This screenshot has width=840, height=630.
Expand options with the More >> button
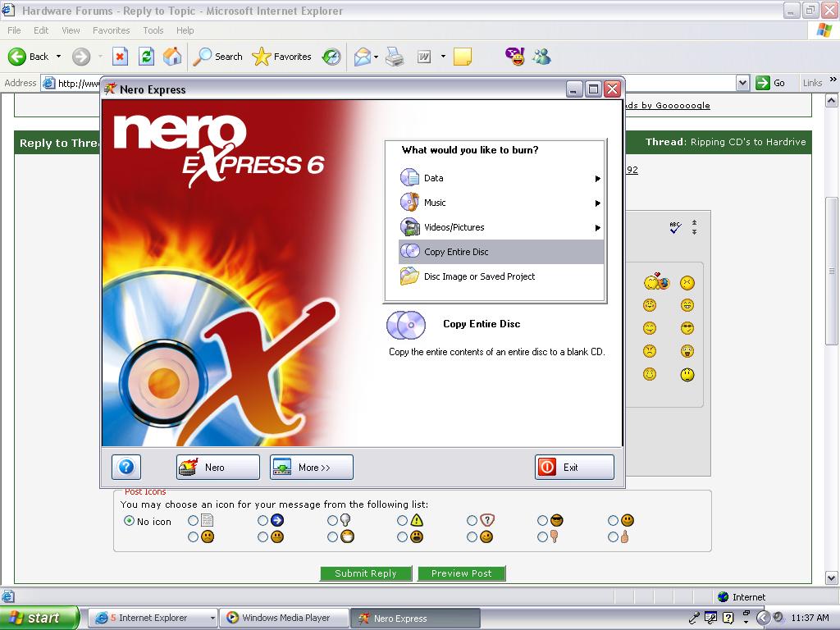312,467
